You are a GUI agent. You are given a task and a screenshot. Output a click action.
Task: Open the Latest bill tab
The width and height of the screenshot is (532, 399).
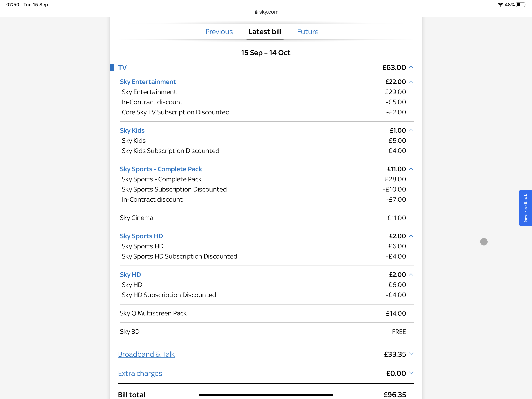[x=265, y=32]
